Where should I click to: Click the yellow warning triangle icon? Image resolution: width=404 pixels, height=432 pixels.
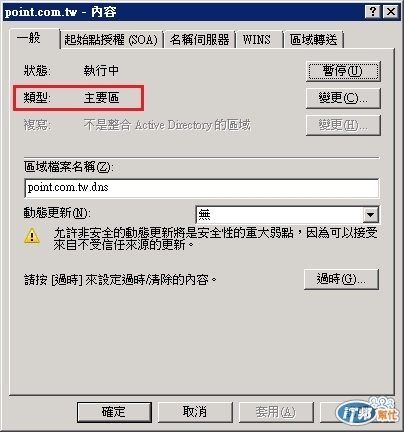(x=32, y=236)
